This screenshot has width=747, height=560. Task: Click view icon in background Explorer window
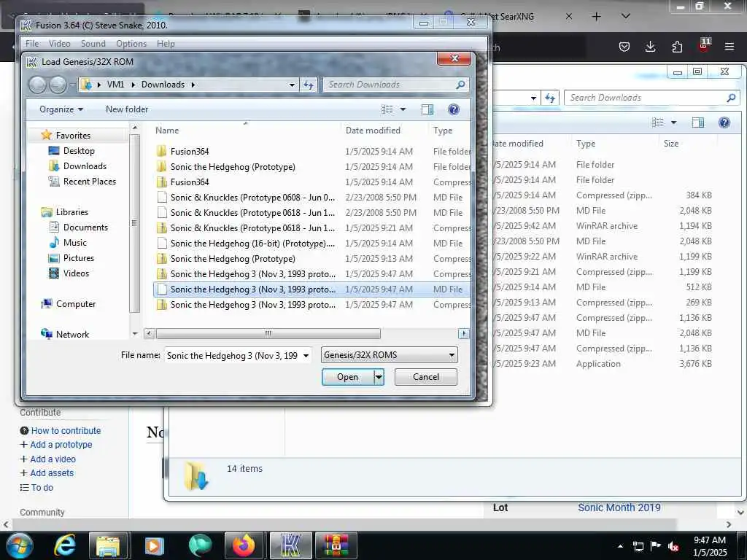(x=658, y=122)
